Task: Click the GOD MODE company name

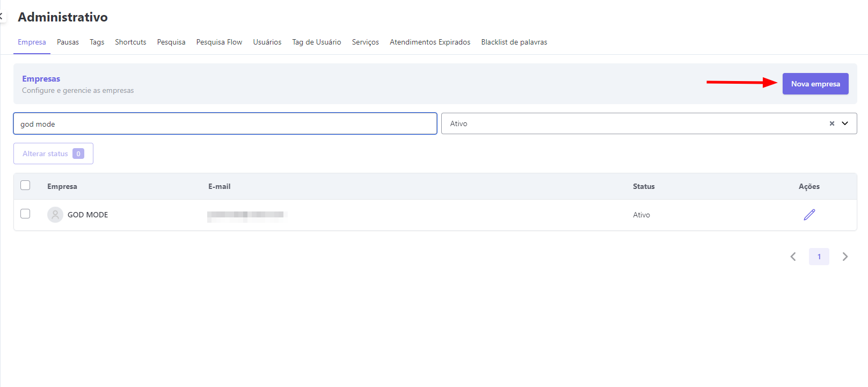Action: (x=87, y=215)
